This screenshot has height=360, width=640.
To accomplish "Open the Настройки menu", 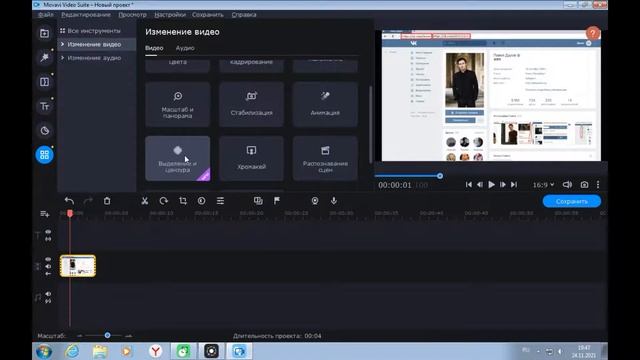I will click(170, 15).
